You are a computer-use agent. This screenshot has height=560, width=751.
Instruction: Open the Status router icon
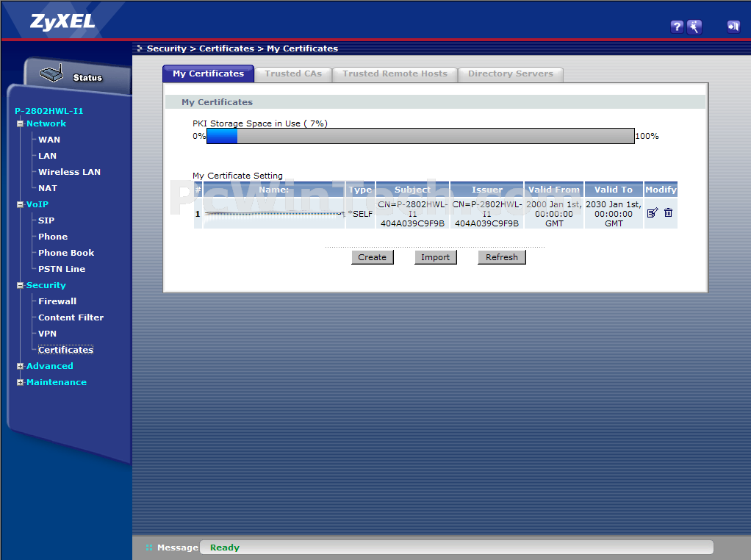[51, 73]
